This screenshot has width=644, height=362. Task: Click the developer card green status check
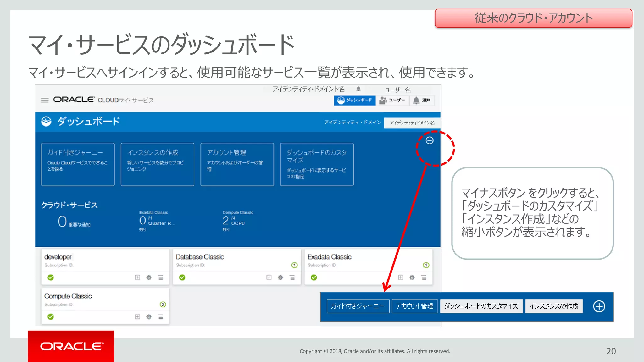51,277
